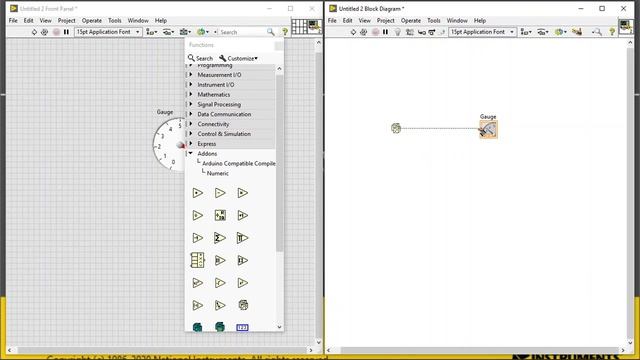Open Customize menu in Functions palette
Screen dimensions: 640x360
coord(238,58)
